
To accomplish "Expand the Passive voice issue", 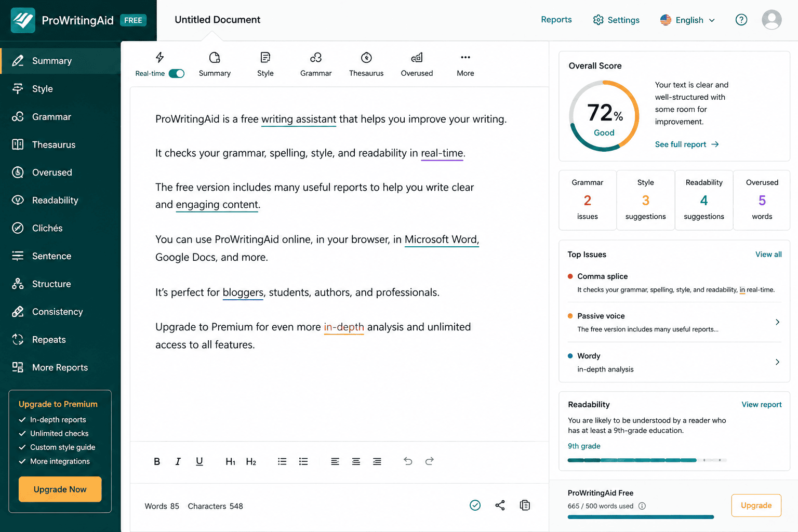I will click(x=674, y=322).
